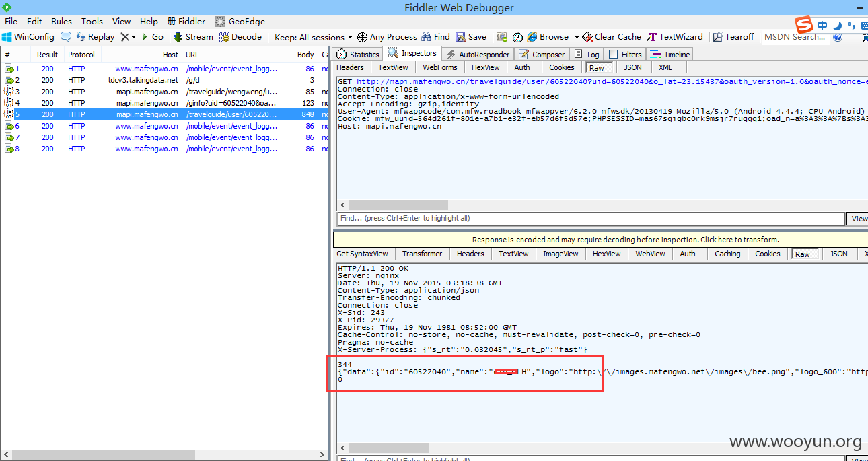The image size is (868, 461).
Task: Open response Get SyntaxView tab
Action: coord(362,254)
